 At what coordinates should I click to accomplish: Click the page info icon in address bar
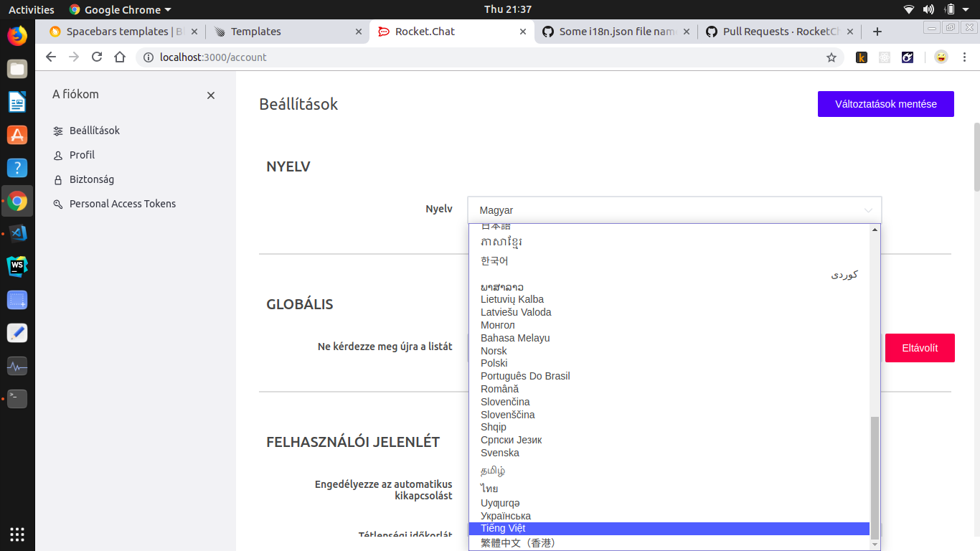tap(147, 57)
